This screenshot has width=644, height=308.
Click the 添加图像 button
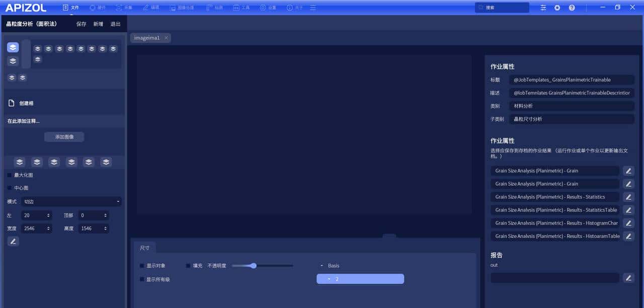tap(64, 137)
